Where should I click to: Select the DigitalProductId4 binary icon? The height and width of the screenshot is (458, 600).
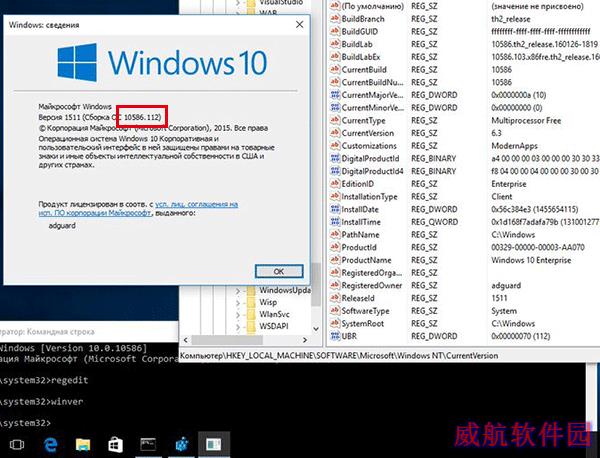tap(335, 171)
